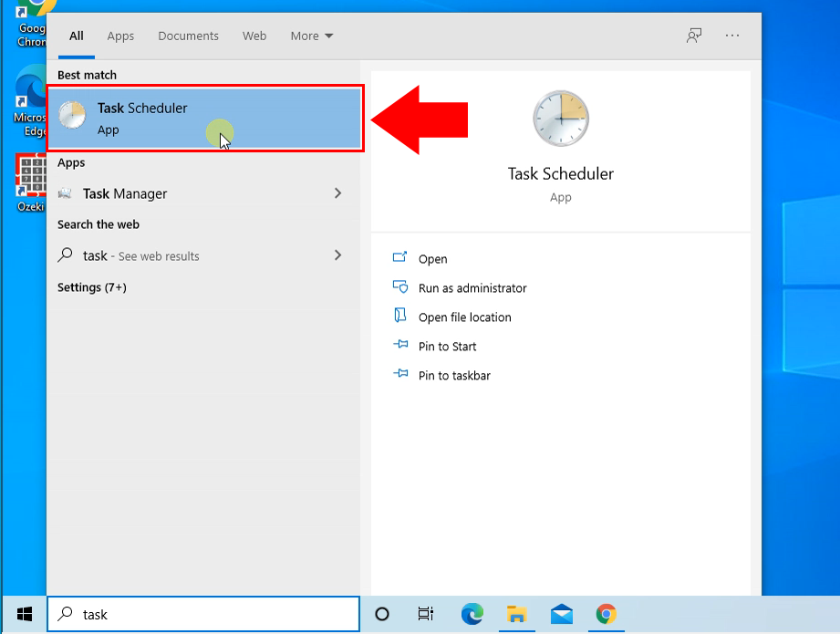Open the Mail app from the taskbar
The width and height of the screenshot is (840, 634).
pyautogui.click(x=561, y=614)
